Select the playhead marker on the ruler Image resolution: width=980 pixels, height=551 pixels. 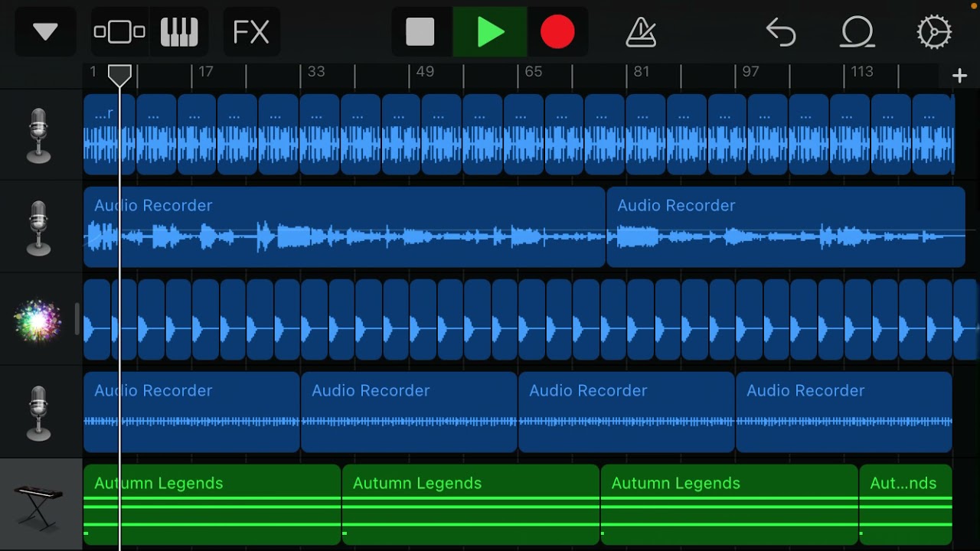119,75
